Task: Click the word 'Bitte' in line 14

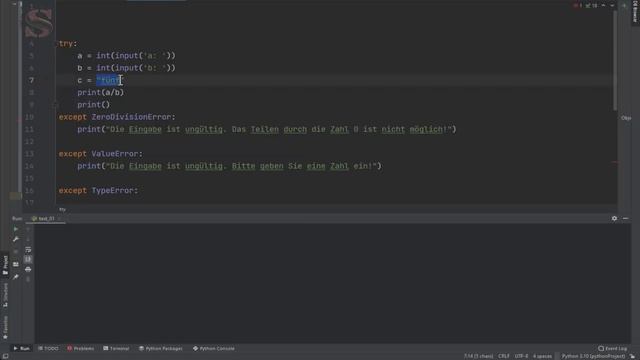Action: pos(243,166)
